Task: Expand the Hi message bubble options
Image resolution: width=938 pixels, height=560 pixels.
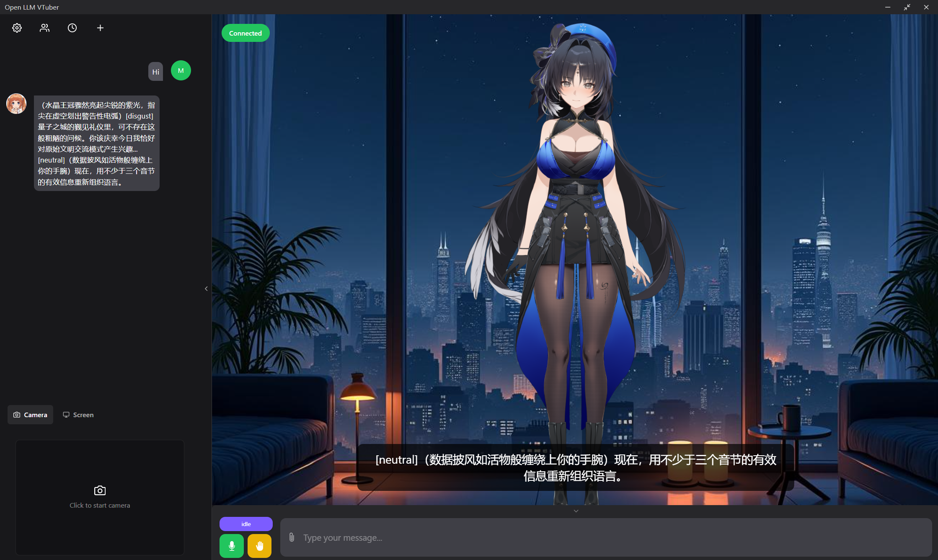Action: 155,71
